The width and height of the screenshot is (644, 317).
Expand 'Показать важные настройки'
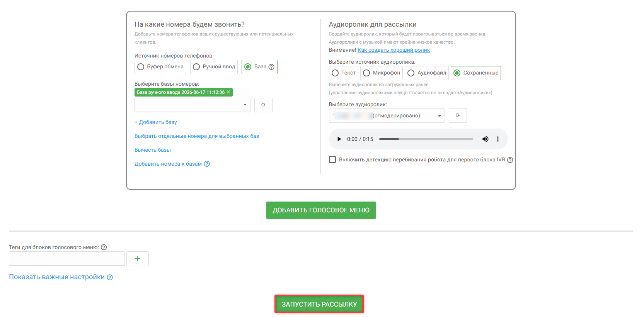click(x=57, y=277)
